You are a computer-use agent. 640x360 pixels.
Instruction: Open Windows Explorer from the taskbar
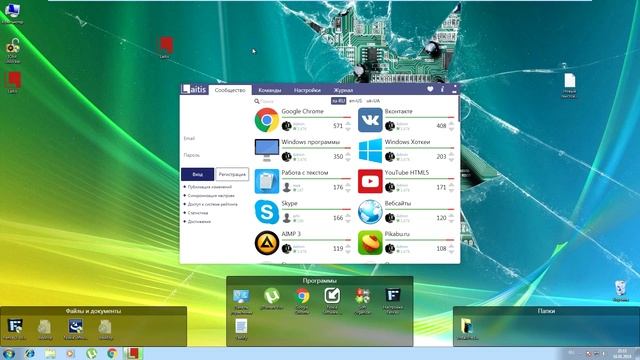(x=50, y=353)
